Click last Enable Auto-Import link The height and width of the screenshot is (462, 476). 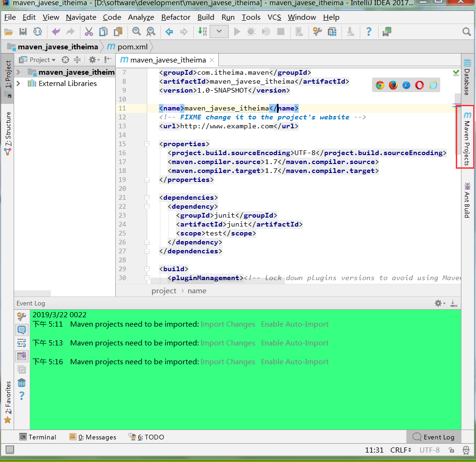294,362
